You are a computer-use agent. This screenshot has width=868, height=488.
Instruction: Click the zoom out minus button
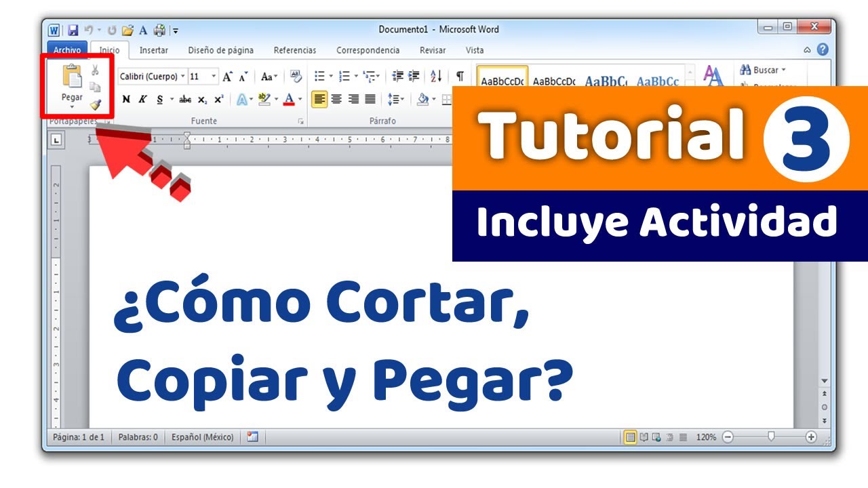click(x=728, y=437)
